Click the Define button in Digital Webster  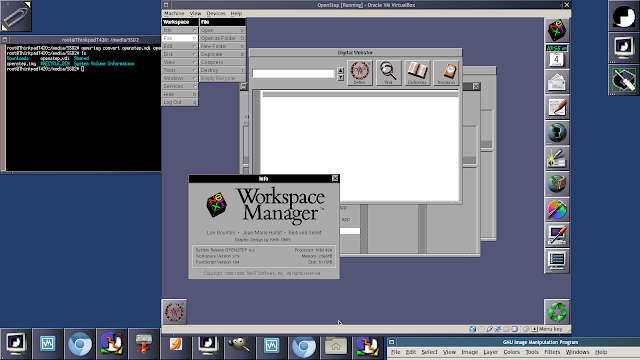(360, 73)
